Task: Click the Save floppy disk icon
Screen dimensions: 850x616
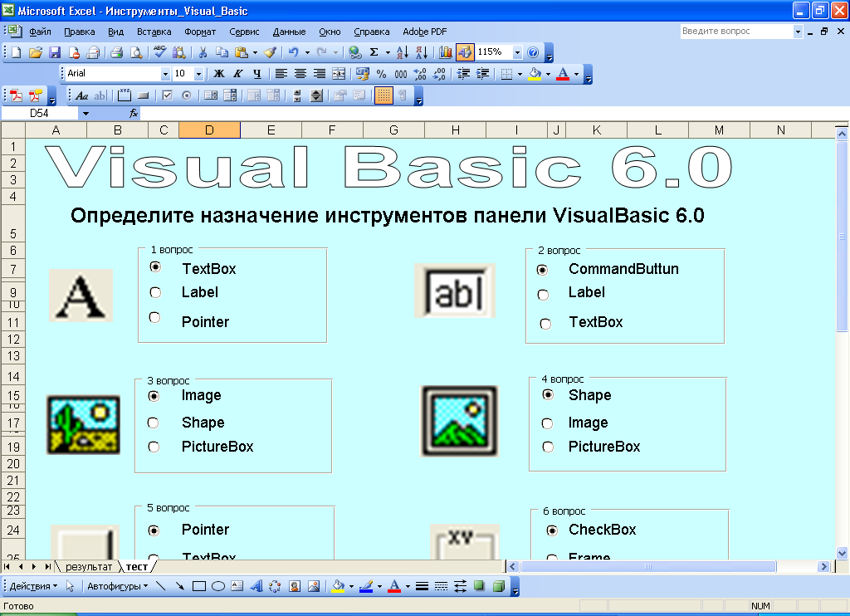Action: pyautogui.click(x=55, y=52)
